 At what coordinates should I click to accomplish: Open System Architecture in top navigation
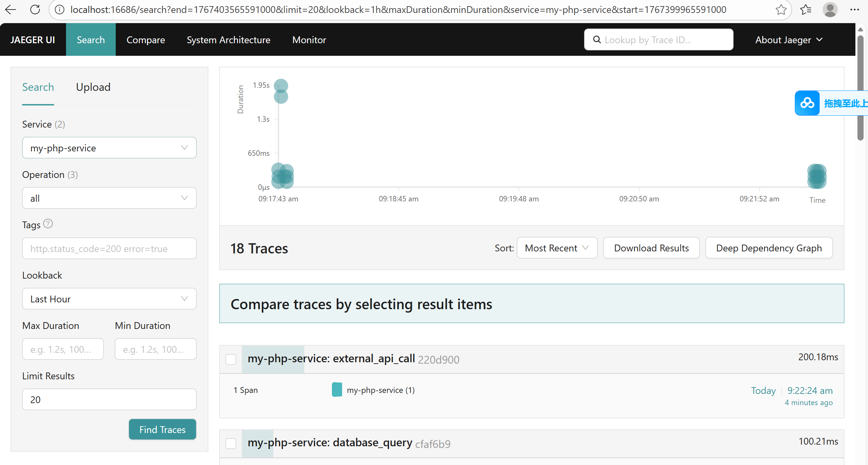228,40
